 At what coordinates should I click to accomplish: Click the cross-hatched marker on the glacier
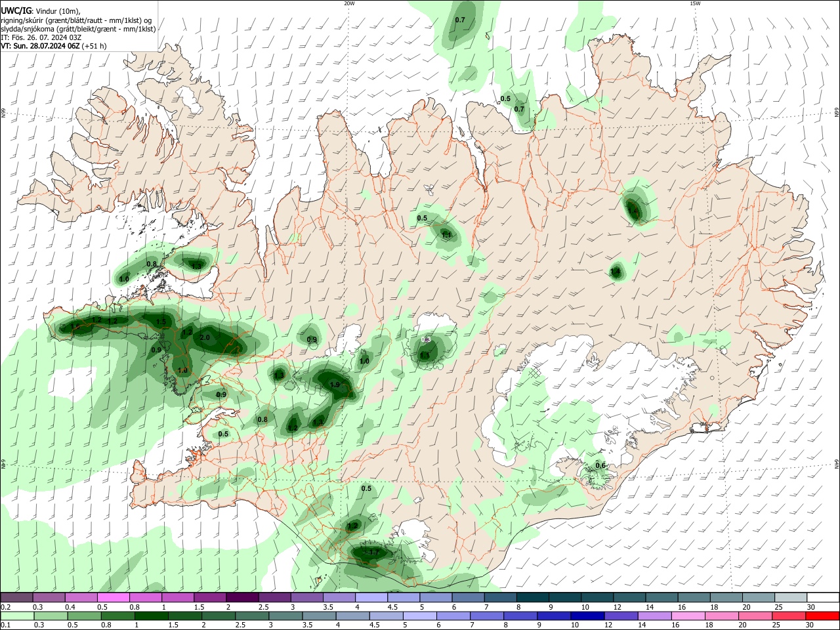point(535,372)
